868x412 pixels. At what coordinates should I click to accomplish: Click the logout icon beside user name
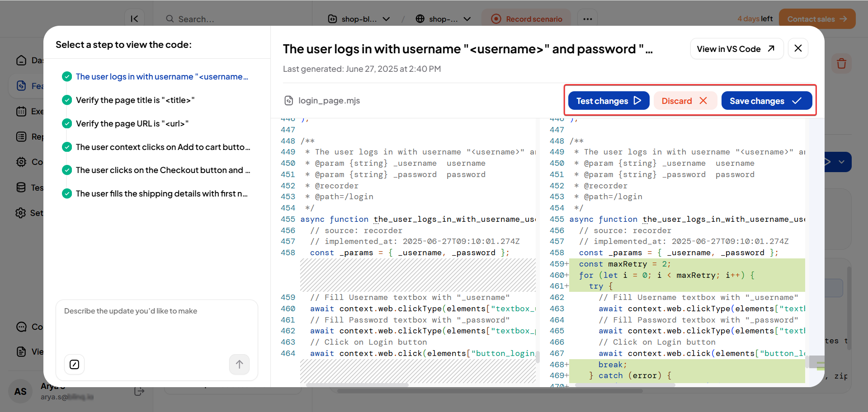[x=139, y=391]
